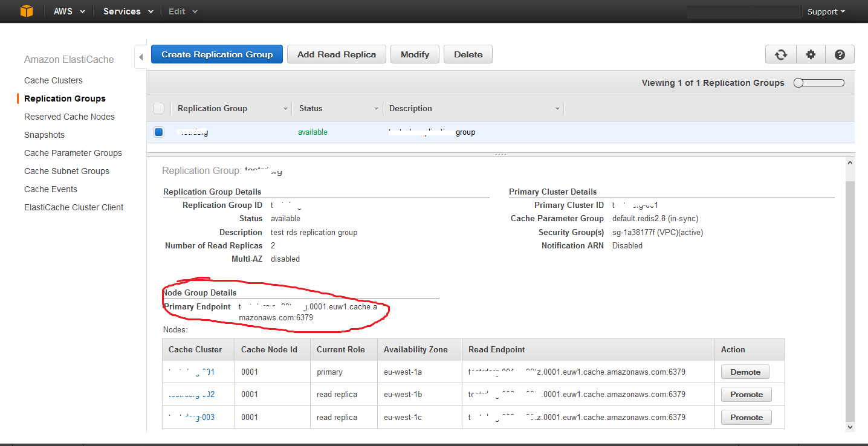Open Reserved Cache Nodes page
868x446 pixels.
[70, 117]
